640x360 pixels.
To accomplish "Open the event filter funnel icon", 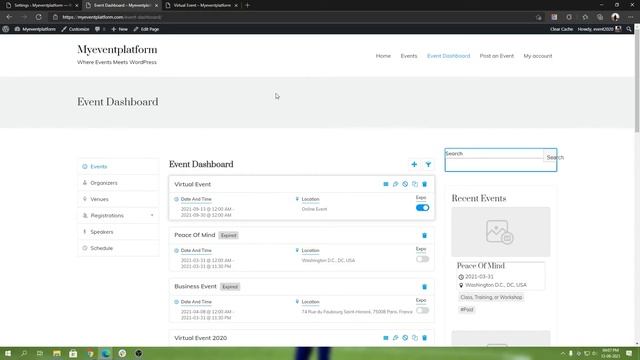I will point(428,164).
